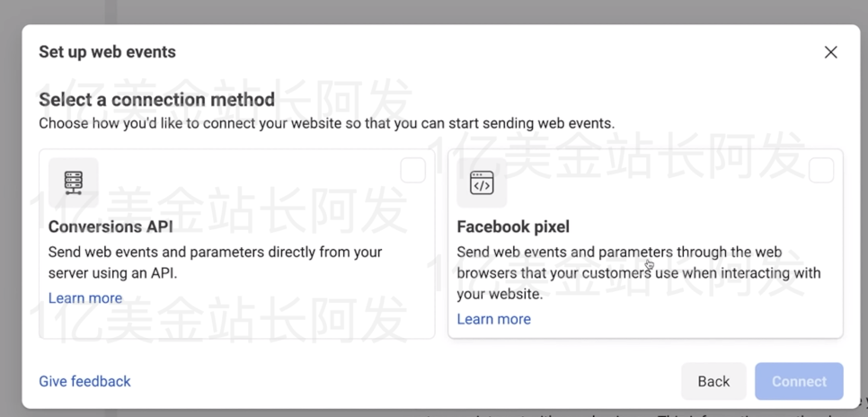Click the Select a connection method heading
868x417 pixels.
point(156,99)
